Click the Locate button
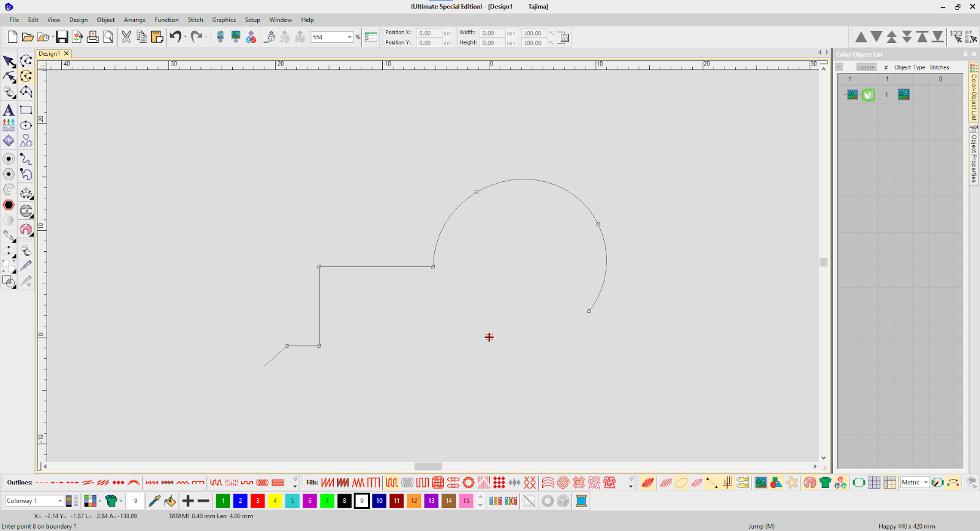The height and width of the screenshot is (531, 980). [x=866, y=67]
